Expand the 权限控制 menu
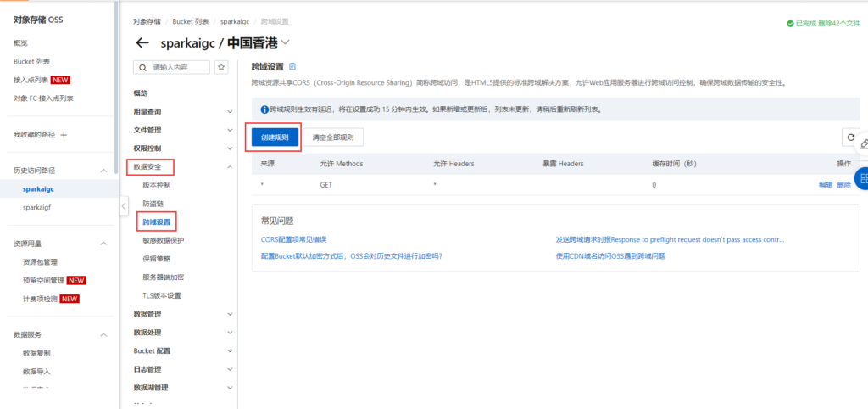 [230, 148]
